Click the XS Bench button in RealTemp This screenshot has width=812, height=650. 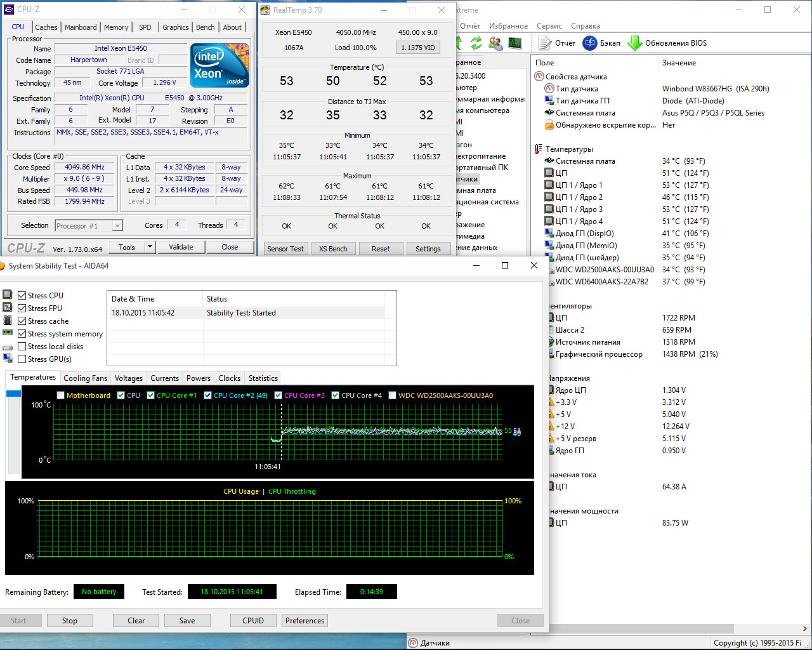pyautogui.click(x=333, y=249)
